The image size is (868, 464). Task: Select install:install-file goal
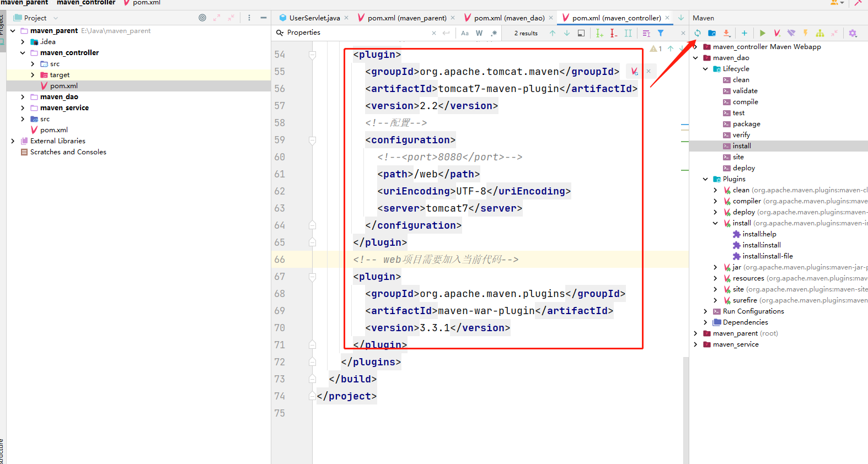coord(767,256)
